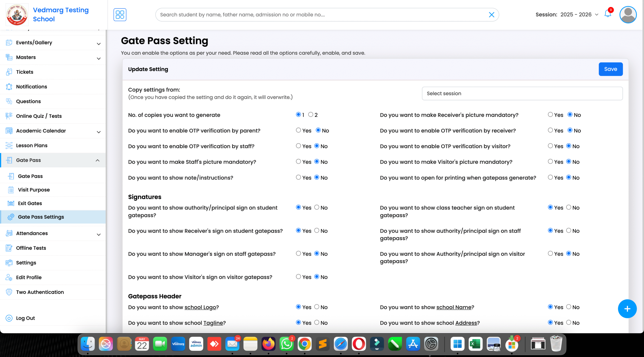Enable OTP verification by parent
Viewport: 644px width, 357px height.
pos(298,130)
